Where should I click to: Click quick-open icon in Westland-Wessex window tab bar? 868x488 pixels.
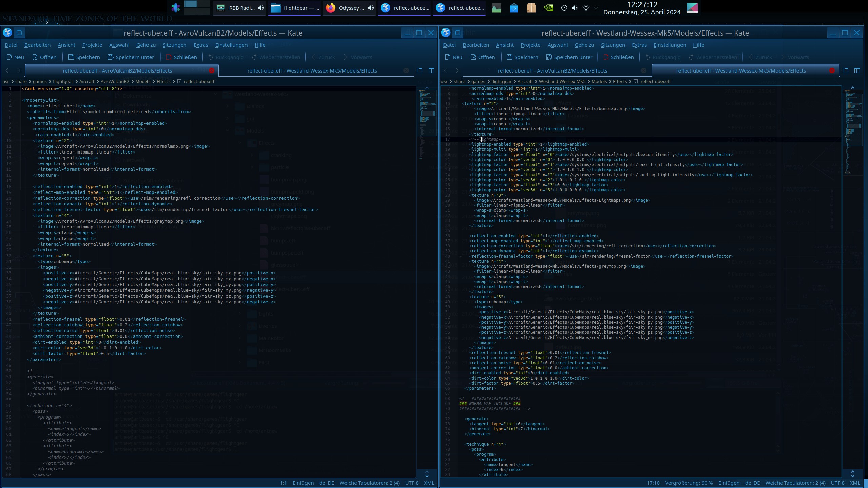pos(846,70)
